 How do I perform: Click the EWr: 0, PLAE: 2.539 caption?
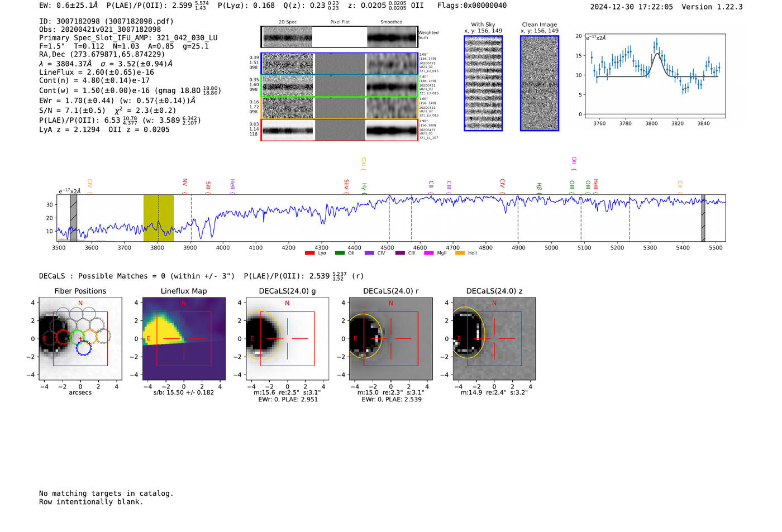tap(392, 399)
